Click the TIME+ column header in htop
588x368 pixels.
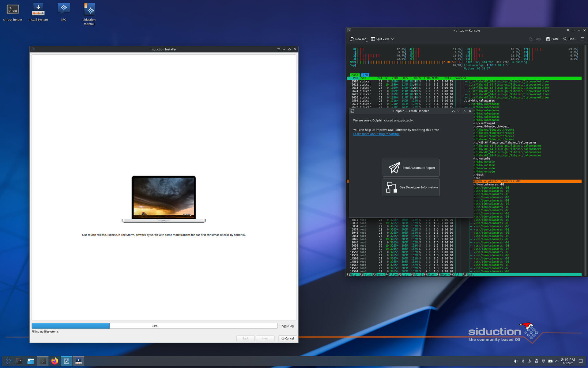tap(447, 78)
